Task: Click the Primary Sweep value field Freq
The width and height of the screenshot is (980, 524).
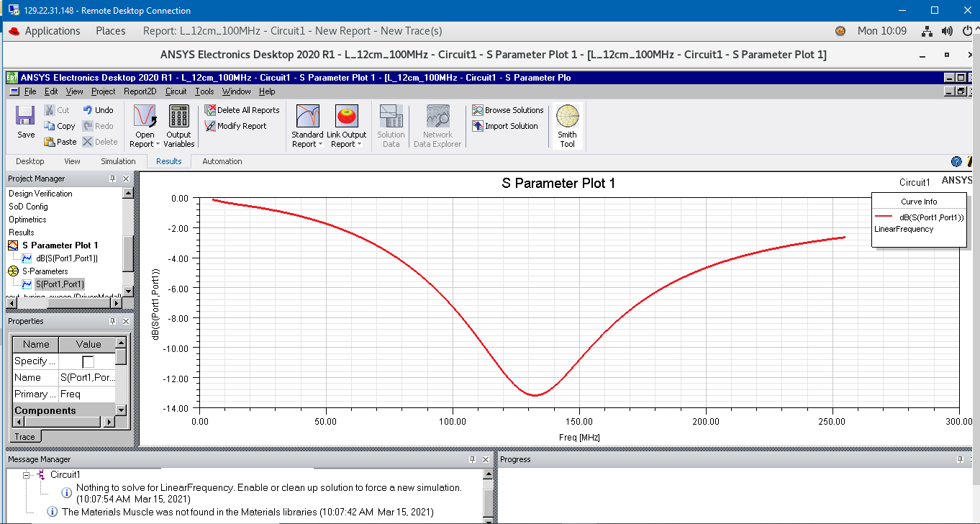Action: [86, 394]
